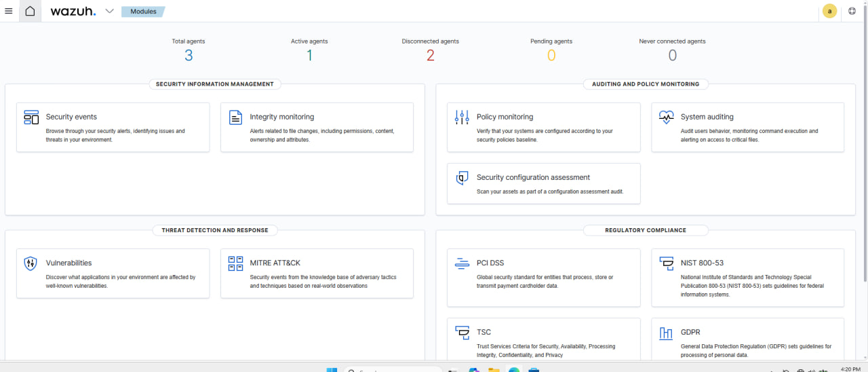The image size is (868, 372).
Task: Click the System auditing heartbeat icon
Action: [x=666, y=117]
